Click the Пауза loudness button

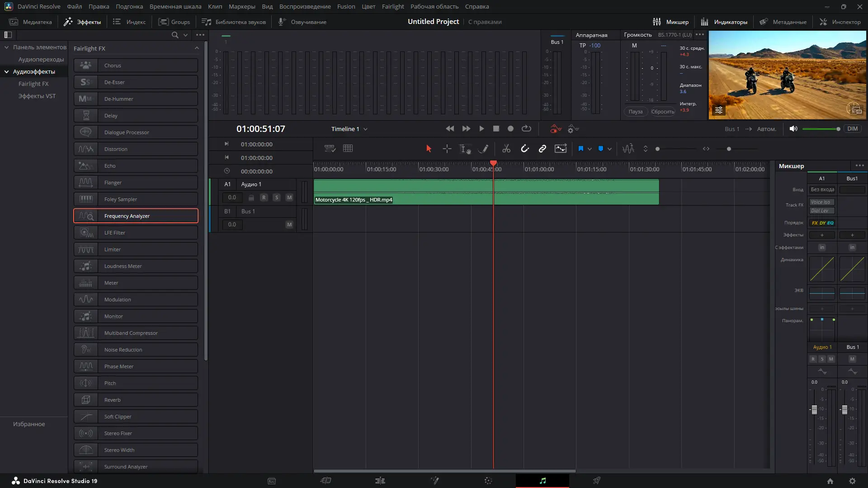[635, 112]
